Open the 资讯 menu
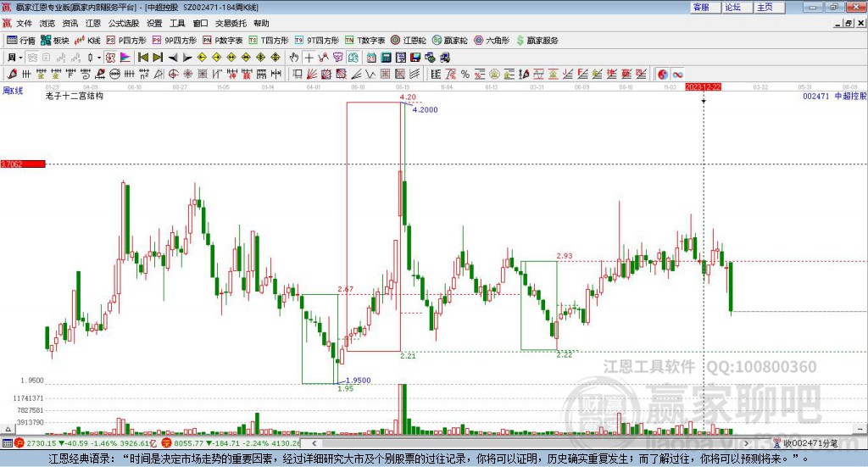 70,23
